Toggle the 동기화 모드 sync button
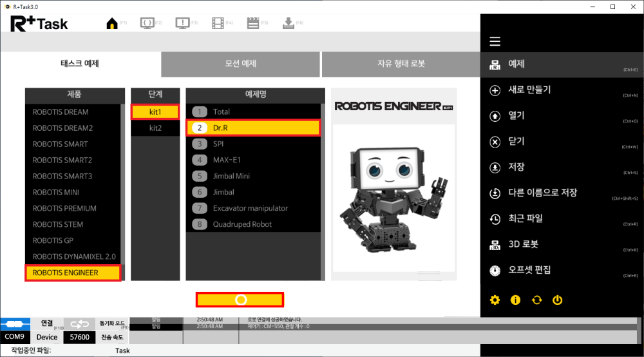This screenshot has width=644, height=357. click(79, 323)
